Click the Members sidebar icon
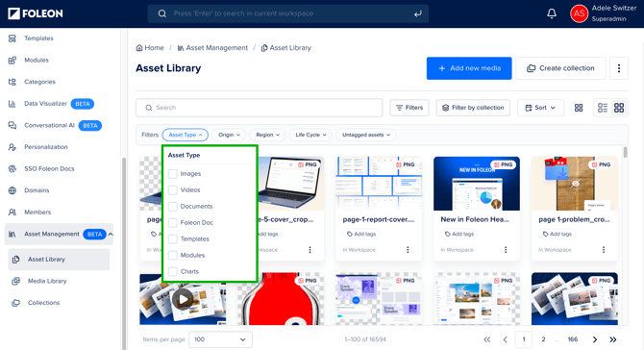Image resolution: width=644 pixels, height=350 pixels. pyautogui.click(x=12, y=212)
